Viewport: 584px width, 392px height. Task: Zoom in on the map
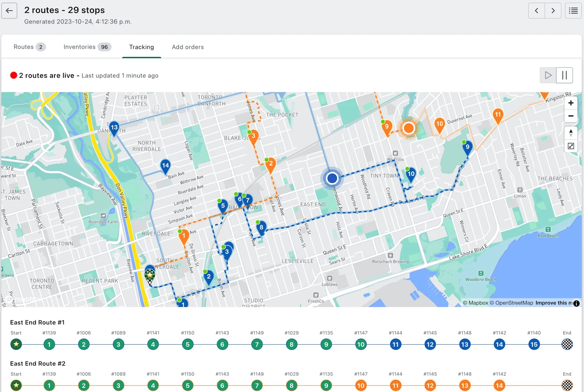[x=571, y=103]
